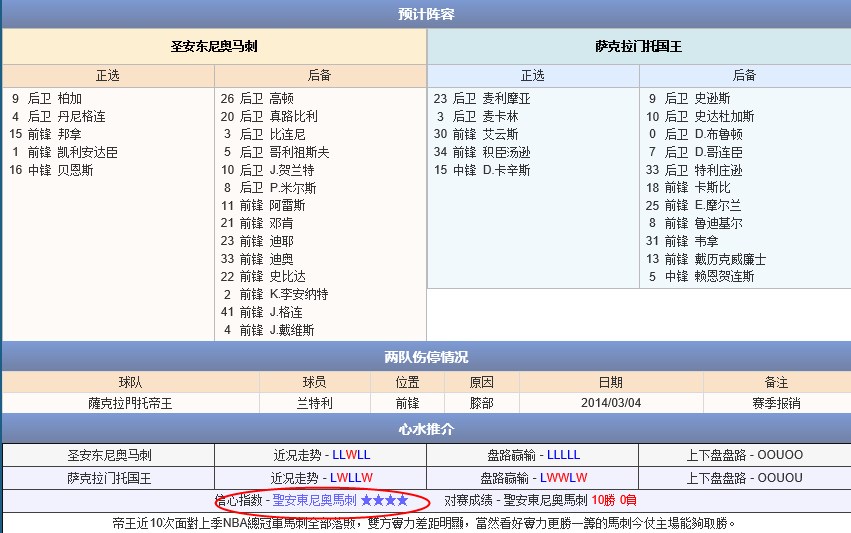The height and width of the screenshot is (533, 851).
Task: Click Kings reserve 赖恩贺连斯
Action: [x=725, y=276]
